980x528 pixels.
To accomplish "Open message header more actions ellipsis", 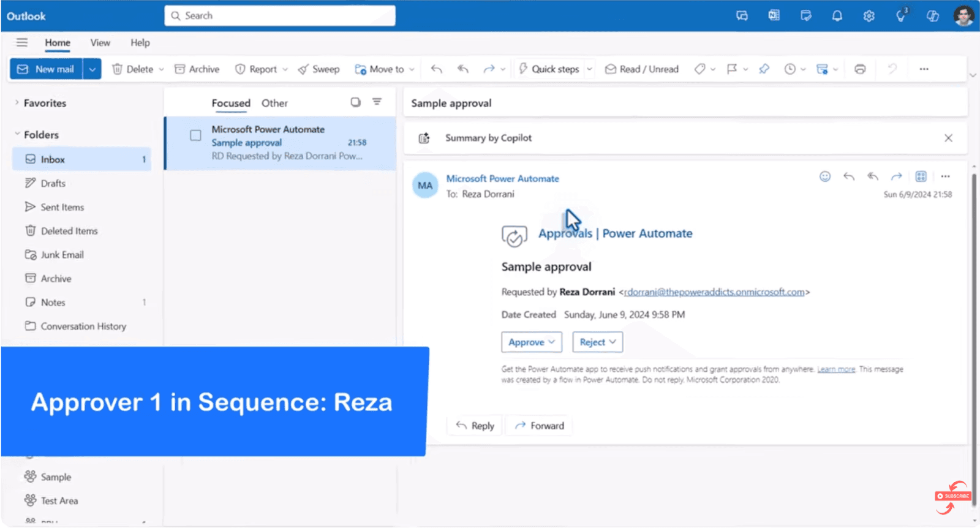I will tap(946, 176).
